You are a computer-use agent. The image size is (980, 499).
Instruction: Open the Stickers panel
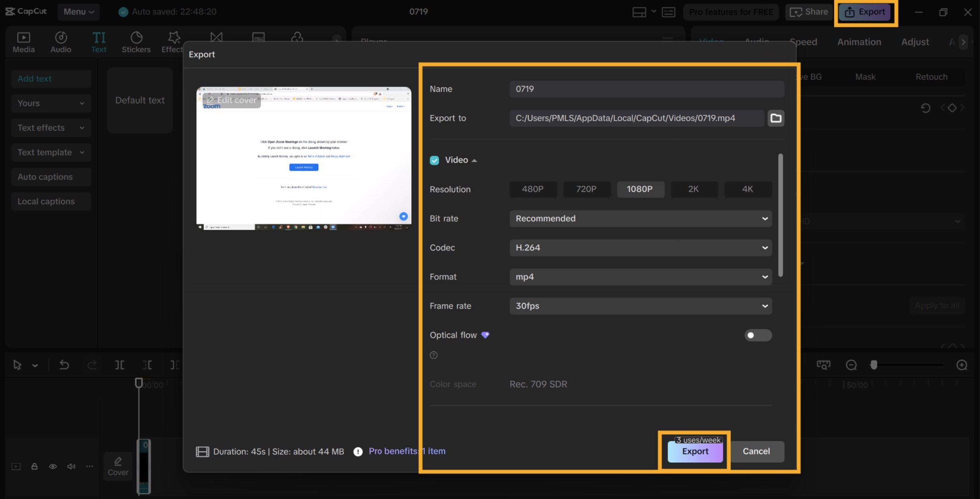(136, 42)
